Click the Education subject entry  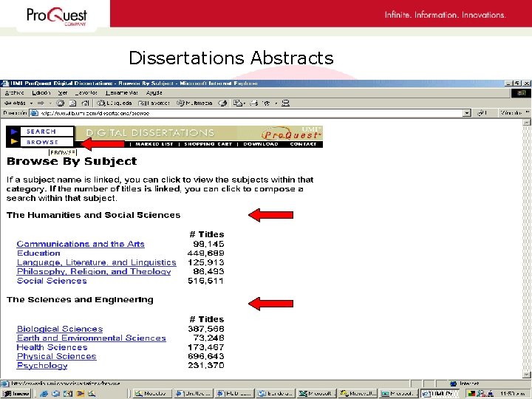coord(38,253)
